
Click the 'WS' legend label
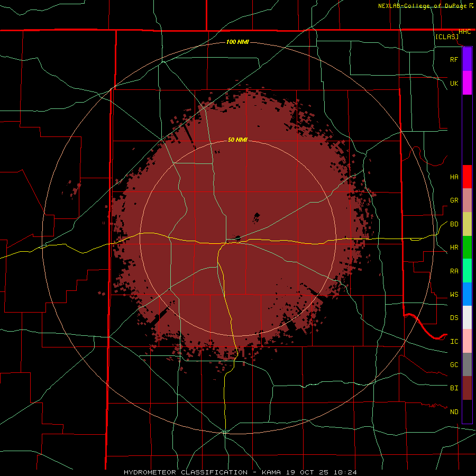coord(454,295)
